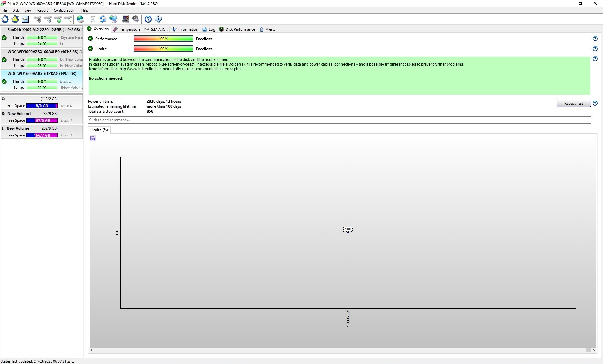
Task: Click the disk drive panel toolbar icon
Action: [x=25, y=19]
